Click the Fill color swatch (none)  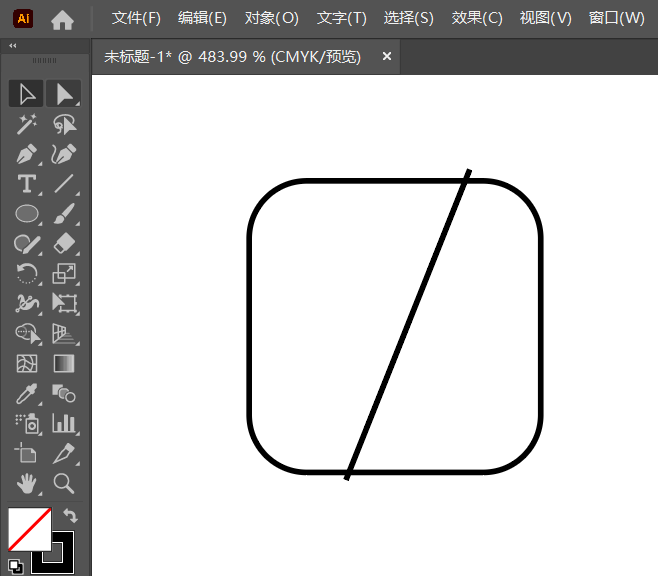[x=29, y=529]
